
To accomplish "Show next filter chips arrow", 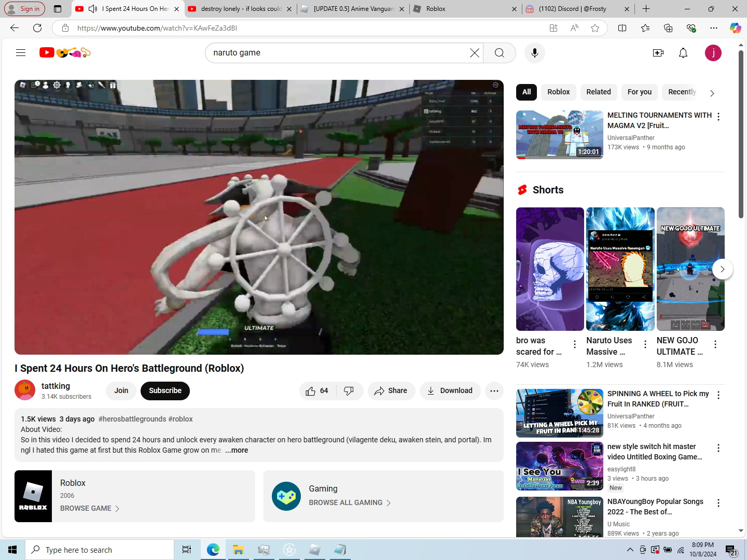I will pyautogui.click(x=712, y=93).
